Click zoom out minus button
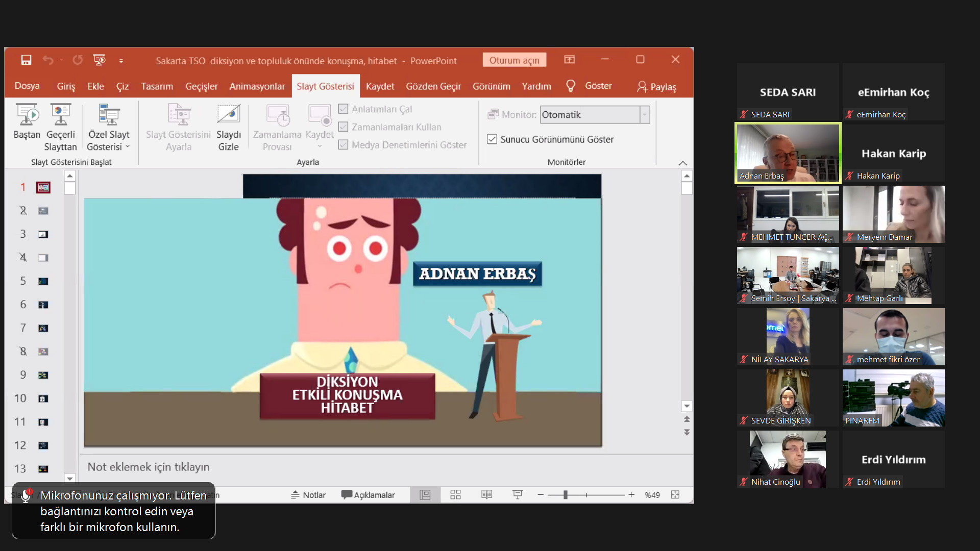Viewport: 980px width, 551px height. (541, 494)
